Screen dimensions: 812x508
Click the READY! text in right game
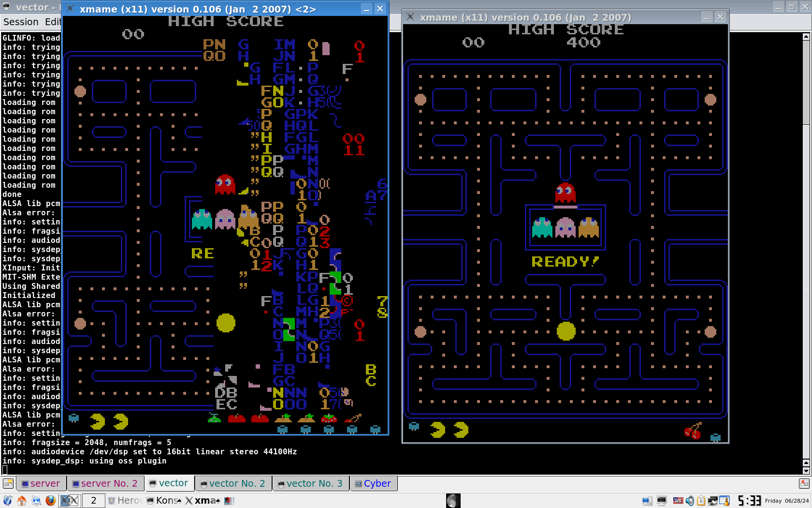coord(565,262)
